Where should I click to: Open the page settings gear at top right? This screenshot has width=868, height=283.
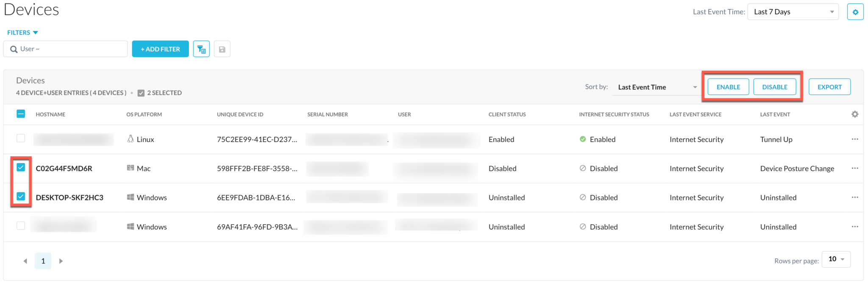(855, 11)
